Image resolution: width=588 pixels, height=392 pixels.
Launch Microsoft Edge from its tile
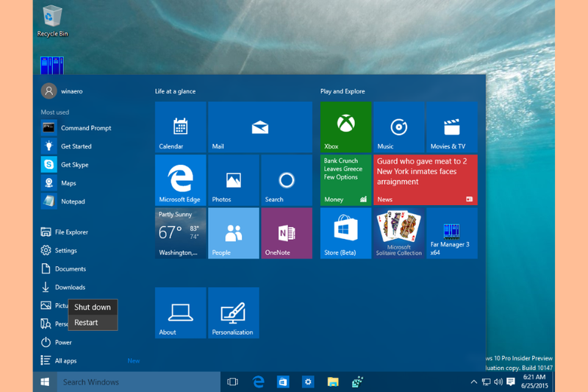180,180
